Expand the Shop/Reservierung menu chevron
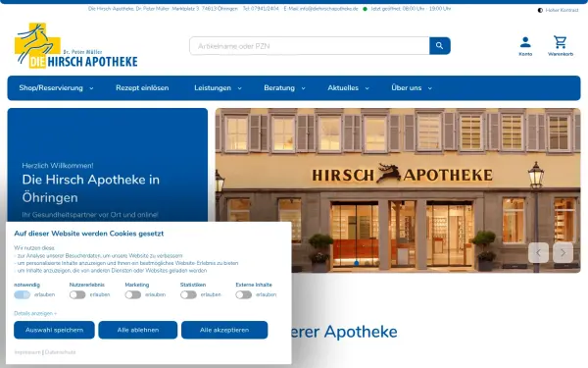Viewport: 588px width, 368px height. [91, 88]
